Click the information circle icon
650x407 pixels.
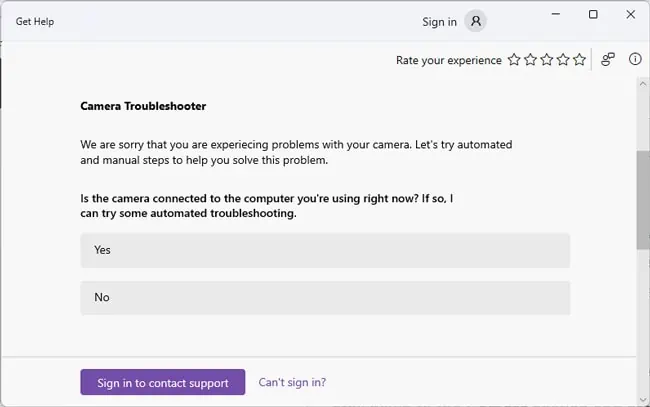coord(635,60)
